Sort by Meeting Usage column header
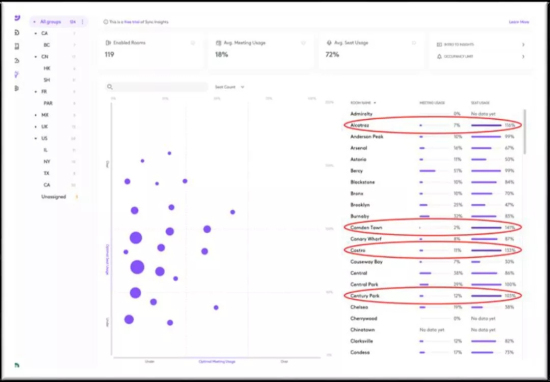The image size is (550, 382). click(x=432, y=103)
